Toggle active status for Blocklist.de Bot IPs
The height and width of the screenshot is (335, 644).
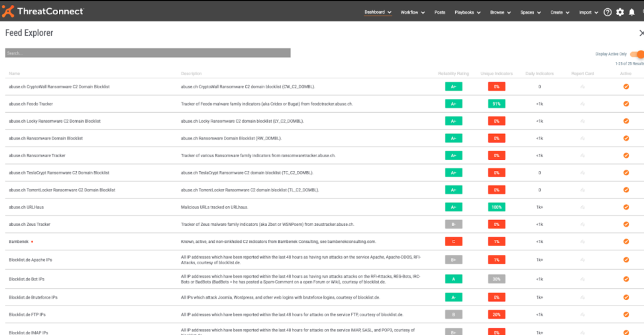(x=626, y=279)
